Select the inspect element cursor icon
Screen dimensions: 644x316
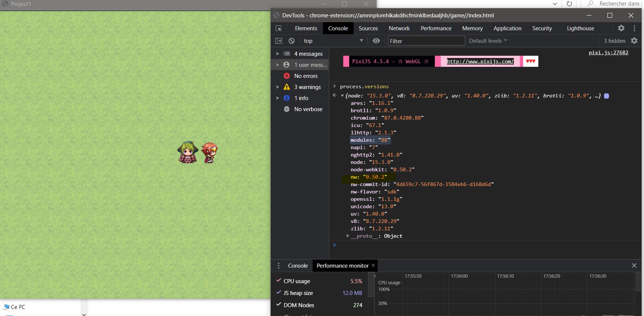pyautogui.click(x=279, y=28)
